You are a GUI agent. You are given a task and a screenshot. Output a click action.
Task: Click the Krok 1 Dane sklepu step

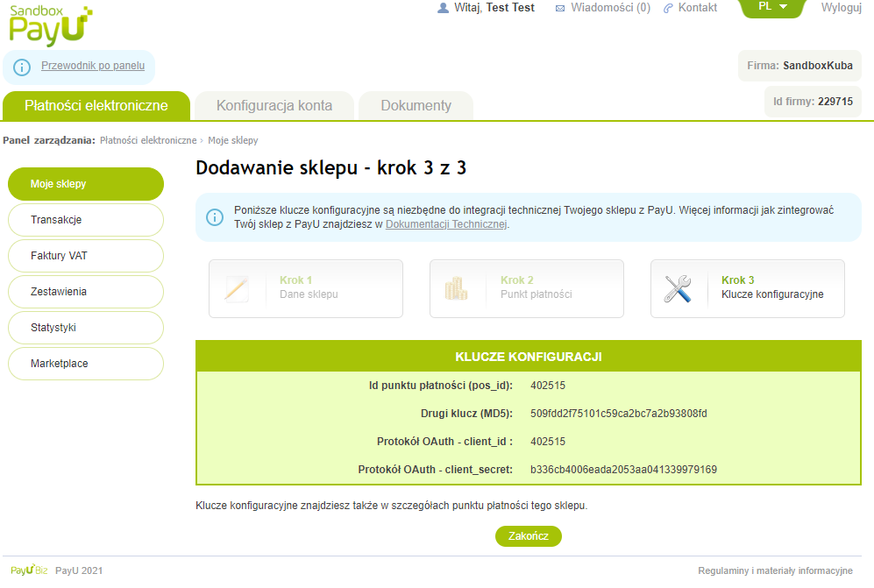click(x=306, y=288)
